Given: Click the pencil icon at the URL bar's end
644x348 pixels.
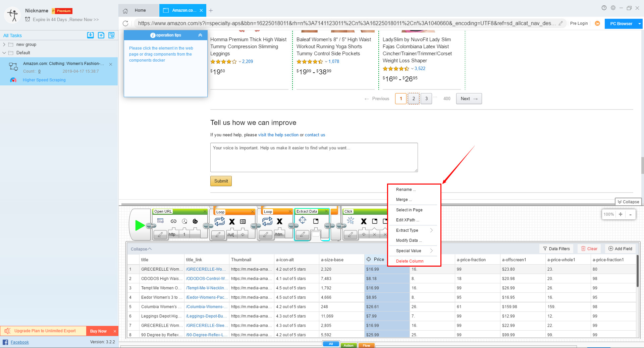Looking at the screenshot, I should pyautogui.click(x=560, y=23).
